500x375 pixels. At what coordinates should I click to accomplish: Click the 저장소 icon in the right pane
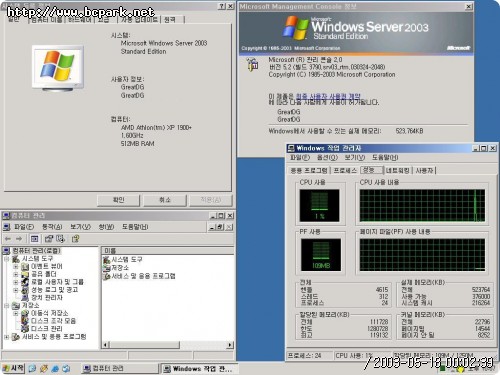click(x=107, y=268)
